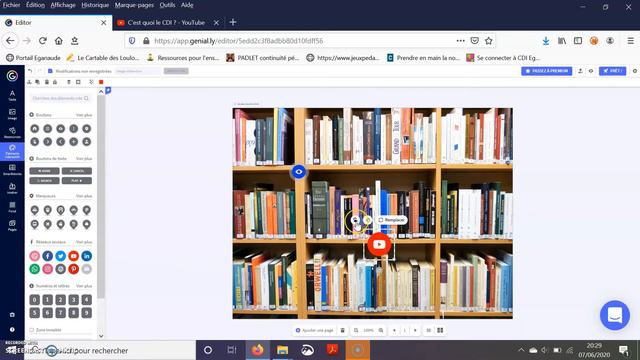Pick the person interactive button icon

point(87,142)
